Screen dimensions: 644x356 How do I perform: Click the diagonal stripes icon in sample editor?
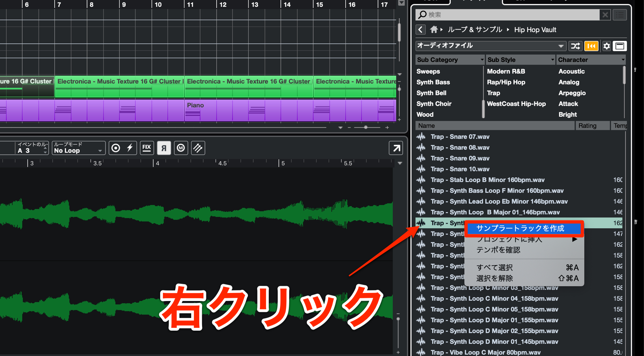198,148
